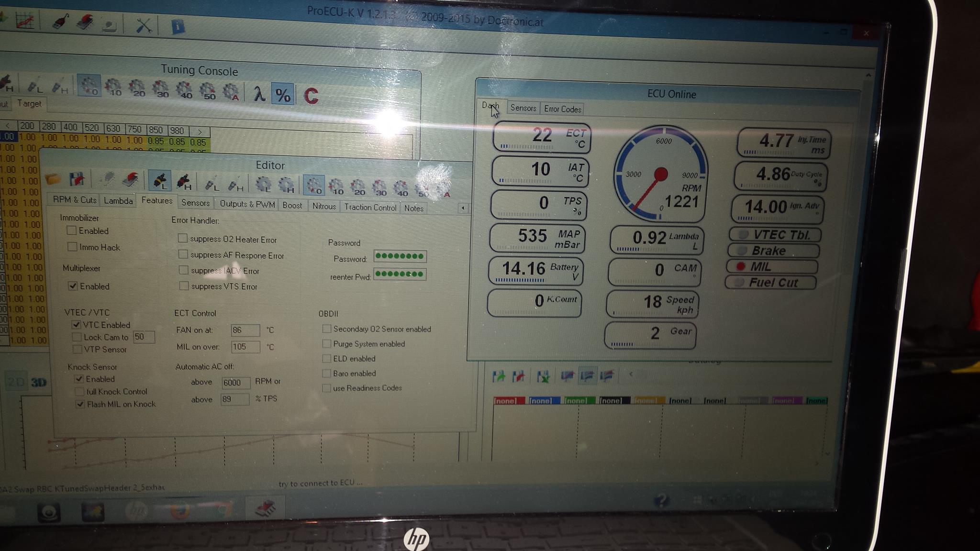Click the red-arrow datalog save icon
The width and height of the screenshot is (980, 551).
(x=519, y=376)
